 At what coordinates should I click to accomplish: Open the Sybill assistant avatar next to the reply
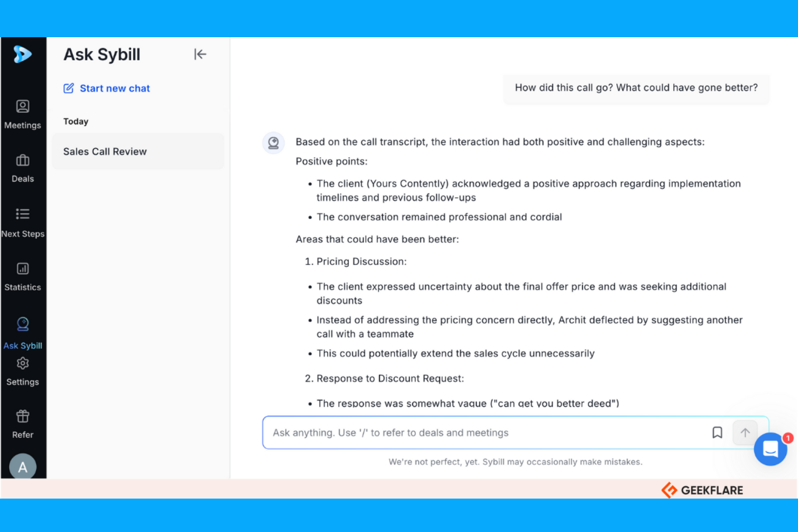pos(273,142)
